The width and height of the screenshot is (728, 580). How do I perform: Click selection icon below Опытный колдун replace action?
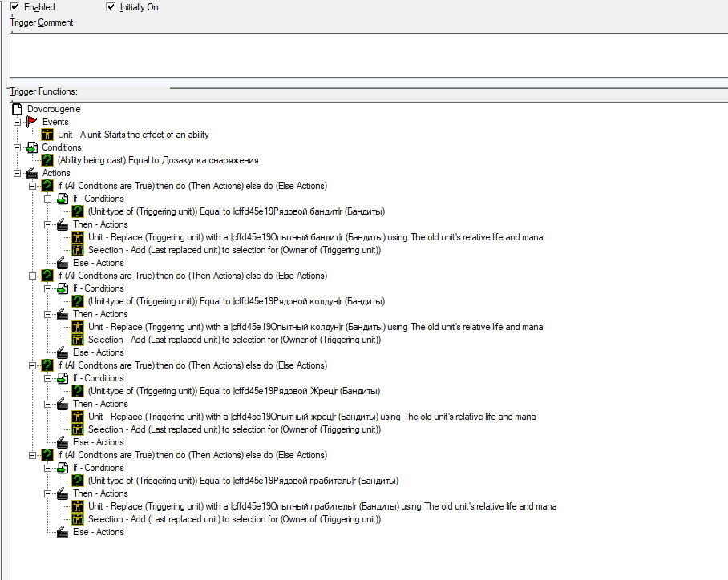click(78, 340)
